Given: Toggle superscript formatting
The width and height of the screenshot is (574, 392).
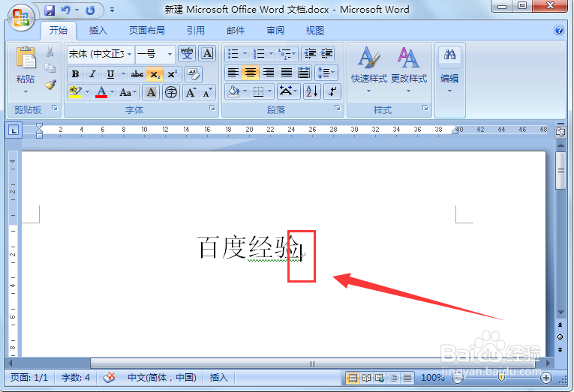Looking at the screenshot, I should 172,74.
